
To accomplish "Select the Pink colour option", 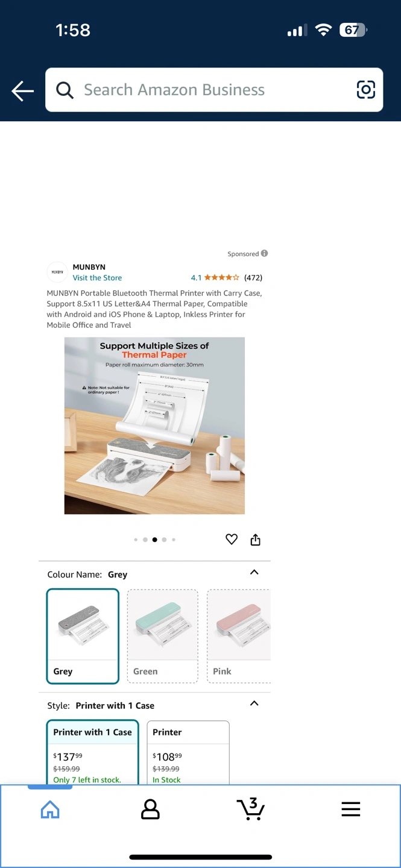I will click(239, 636).
